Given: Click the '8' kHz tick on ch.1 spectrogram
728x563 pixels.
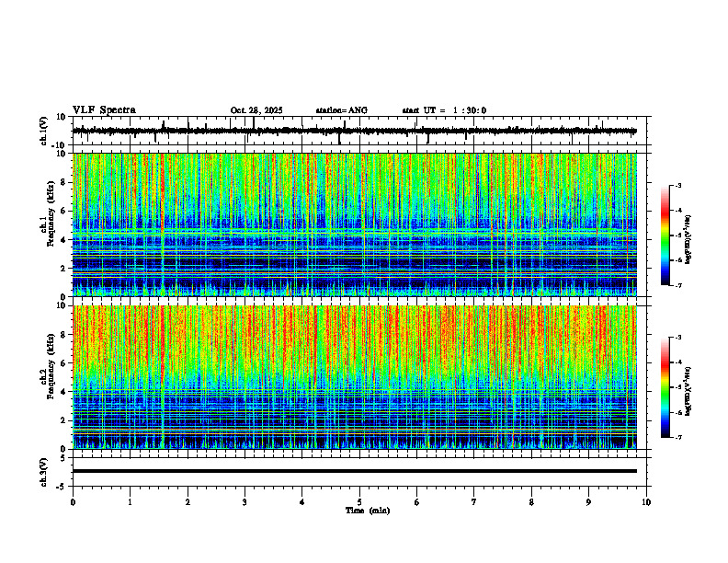Looking at the screenshot, I should click(63, 182).
